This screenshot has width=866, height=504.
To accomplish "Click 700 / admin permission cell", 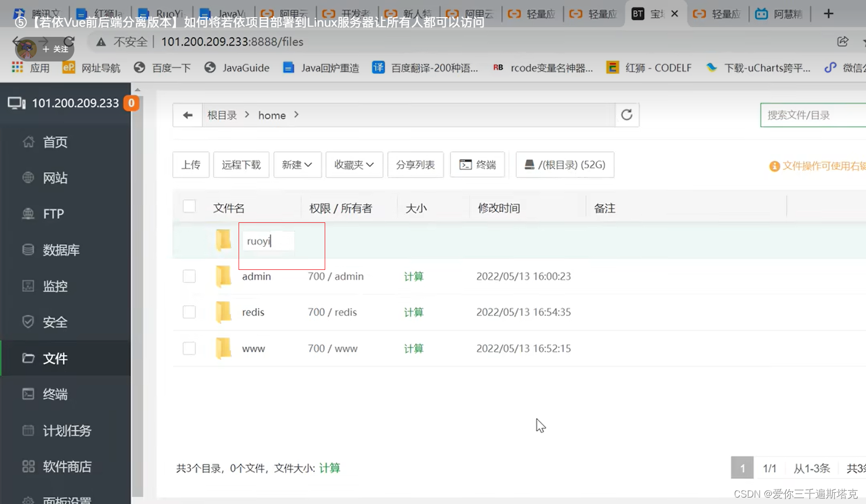I will pos(335,276).
